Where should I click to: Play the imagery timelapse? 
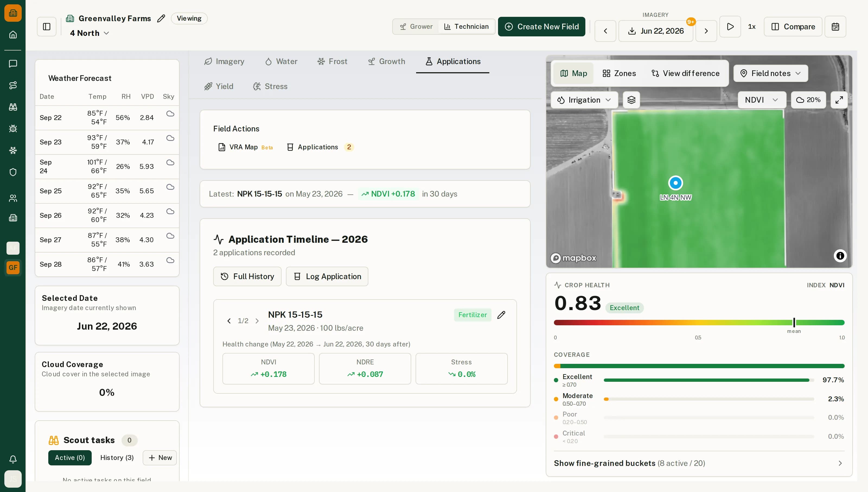[x=730, y=26]
